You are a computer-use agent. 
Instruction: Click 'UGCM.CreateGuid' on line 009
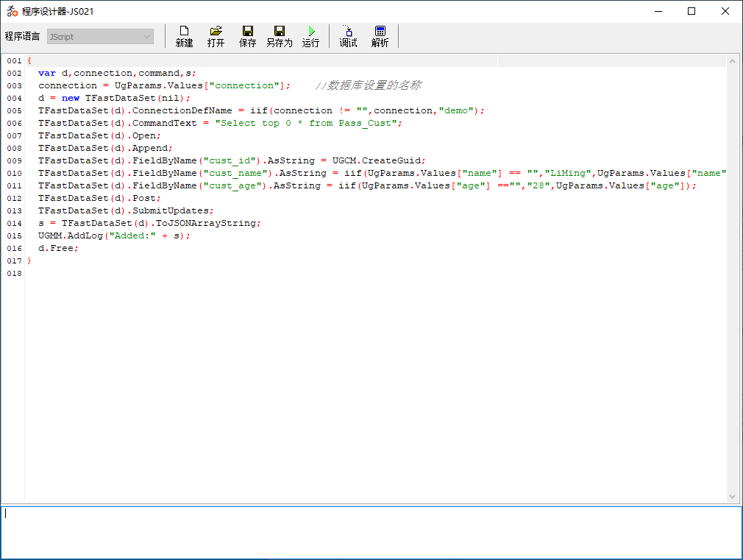(x=377, y=160)
